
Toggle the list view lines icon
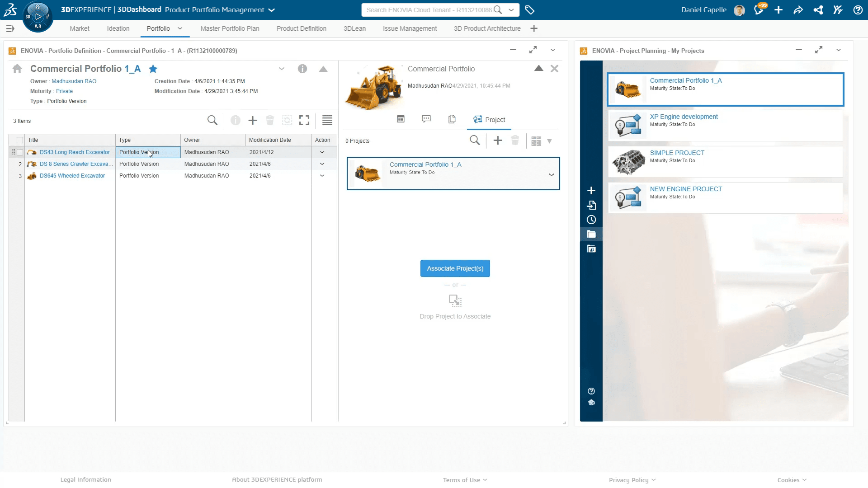tap(327, 120)
